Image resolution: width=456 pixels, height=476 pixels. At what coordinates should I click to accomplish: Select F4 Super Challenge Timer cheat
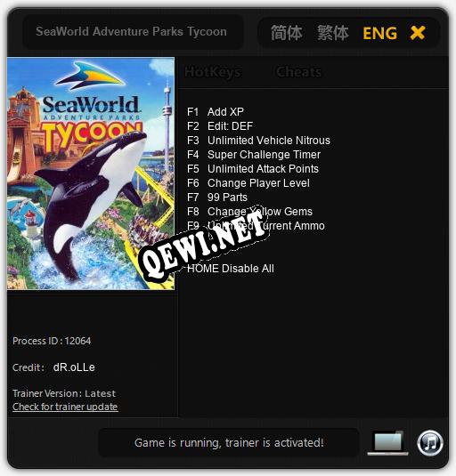point(254,155)
